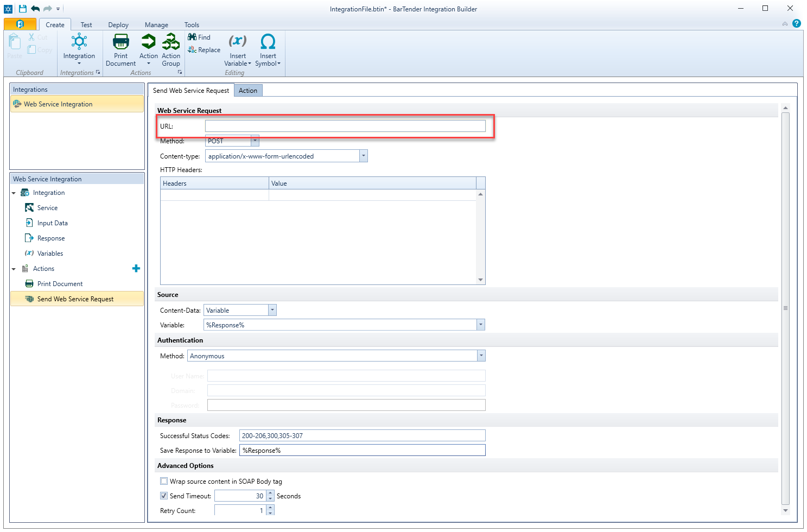The image size is (807, 532).
Task: Increase the Retry Count value
Action: tap(270, 508)
